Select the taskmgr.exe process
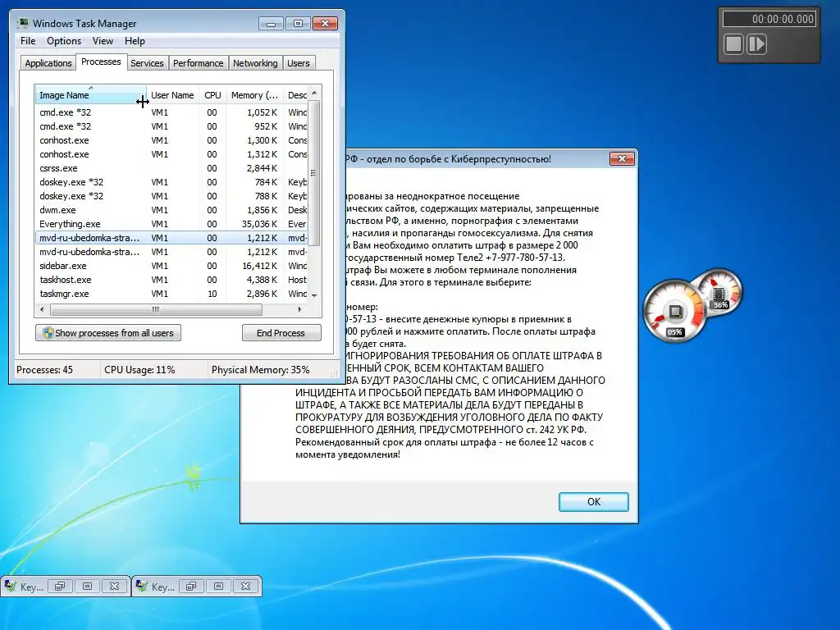Viewport: 840px width, 630px height. [171, 294]
